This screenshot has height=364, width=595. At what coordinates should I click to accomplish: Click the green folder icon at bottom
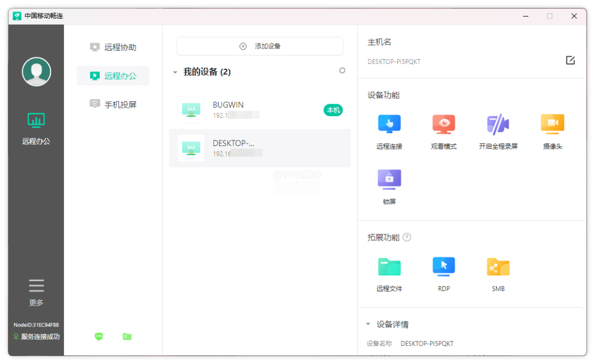[127, 336]
